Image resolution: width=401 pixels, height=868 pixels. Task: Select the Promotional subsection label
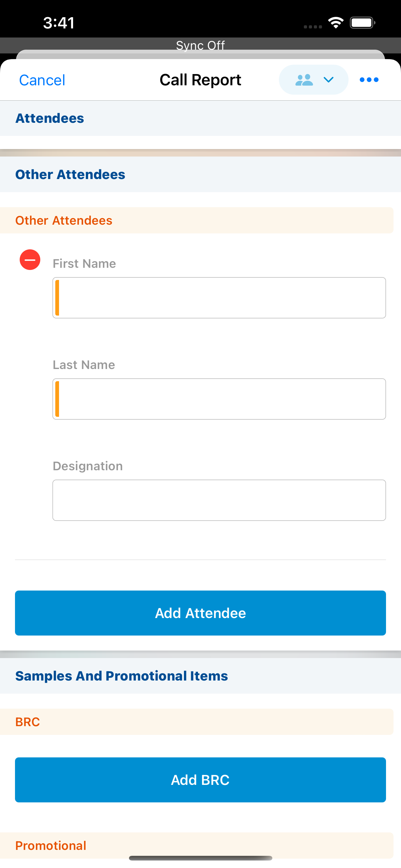click(51, 846)
